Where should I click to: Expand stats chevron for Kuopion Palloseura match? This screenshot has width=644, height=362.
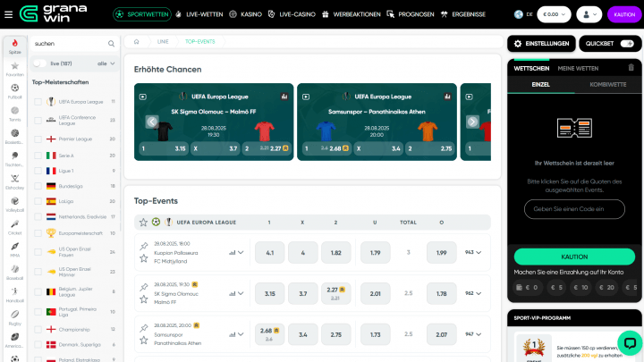coord(241,252)
